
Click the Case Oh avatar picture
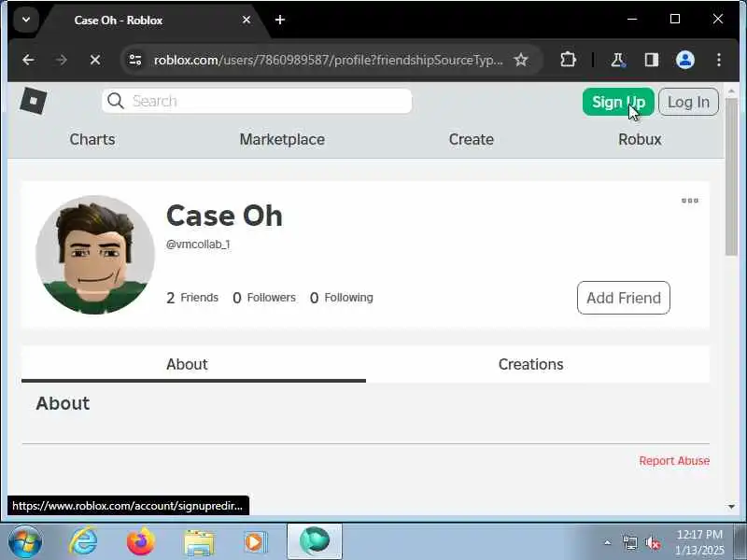[95, 255]
